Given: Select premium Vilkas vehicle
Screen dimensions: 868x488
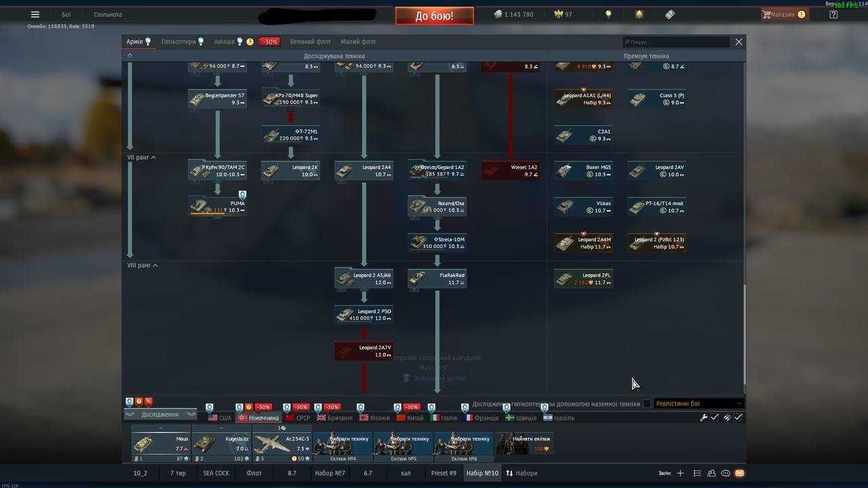Looking at the screenshot, I should [583, 207].
